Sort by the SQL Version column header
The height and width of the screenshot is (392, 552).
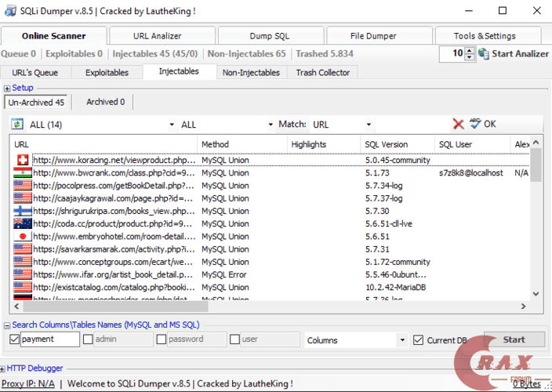pyautogui.click(x=398, y=144)
